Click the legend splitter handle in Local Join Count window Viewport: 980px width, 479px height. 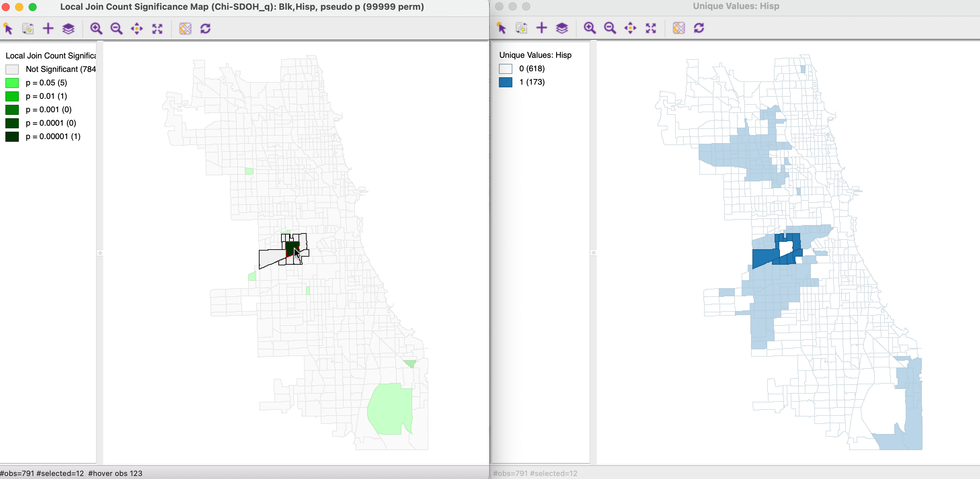[x=100, y=253]
